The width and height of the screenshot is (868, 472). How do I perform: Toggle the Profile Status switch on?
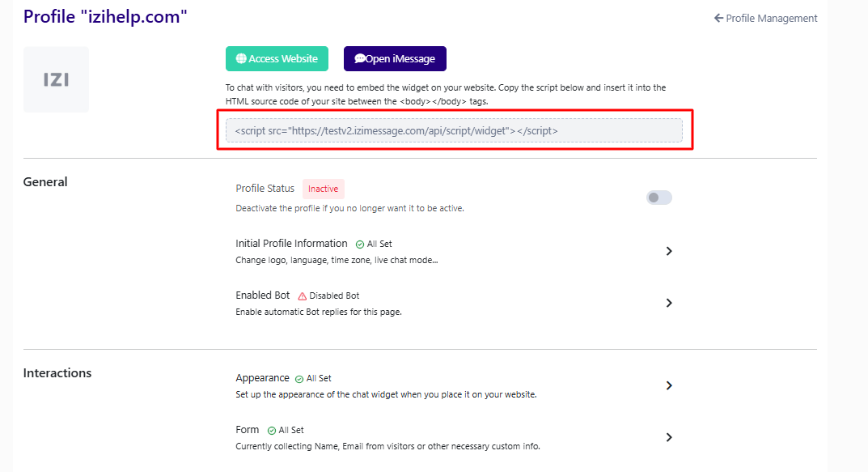[658, 198]
